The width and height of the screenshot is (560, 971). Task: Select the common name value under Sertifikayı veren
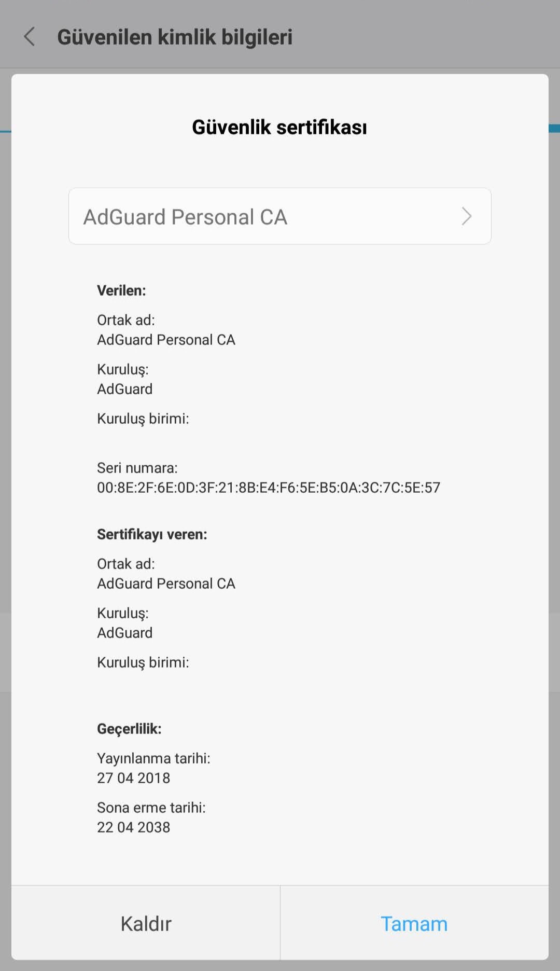click(166, 584)
